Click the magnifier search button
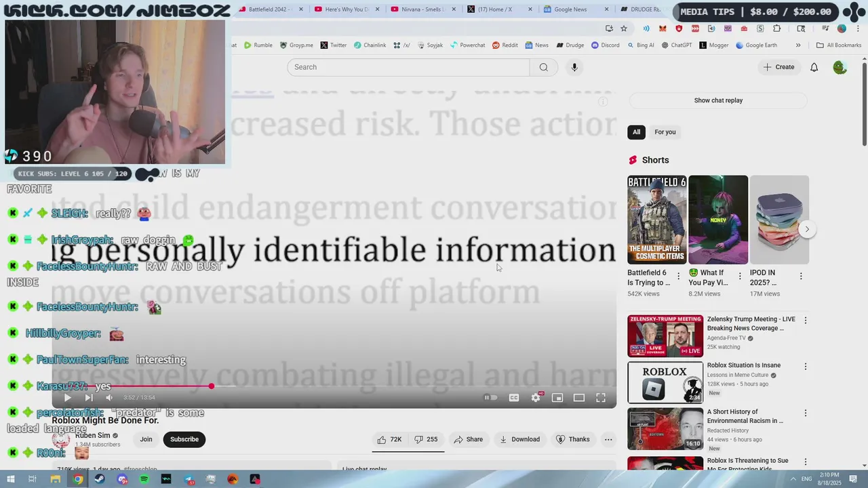 pos(544,67)
